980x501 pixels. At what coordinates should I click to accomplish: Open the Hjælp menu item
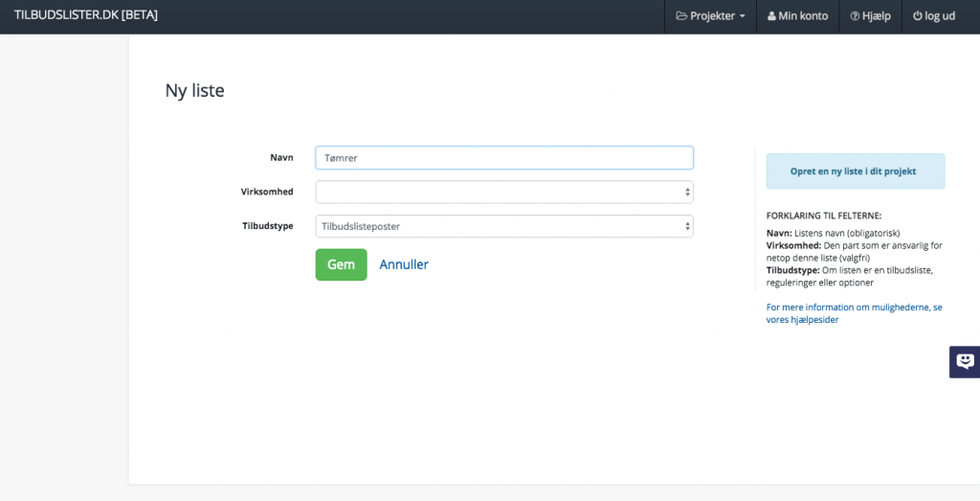point(871,16)
